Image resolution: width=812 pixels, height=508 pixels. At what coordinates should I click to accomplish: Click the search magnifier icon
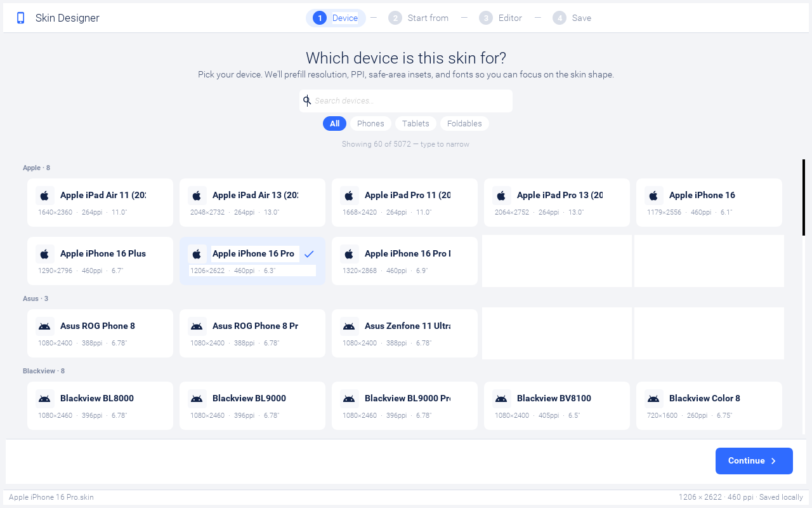point(307,100)
